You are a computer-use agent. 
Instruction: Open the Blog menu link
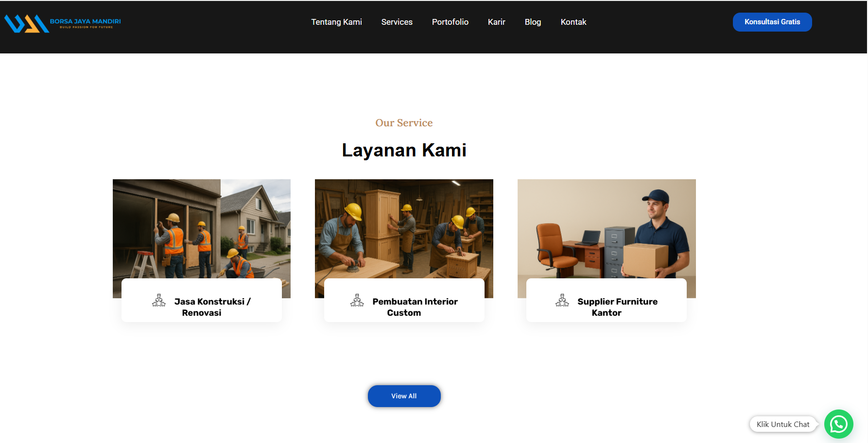[533, 22]
